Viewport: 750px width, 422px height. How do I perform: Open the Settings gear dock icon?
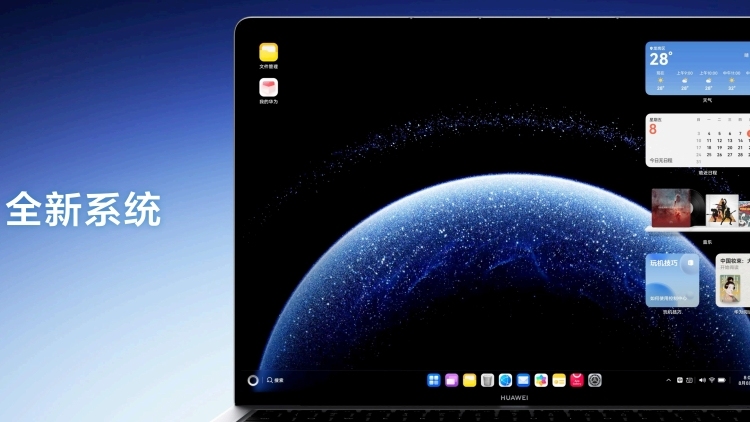(595, 380)
